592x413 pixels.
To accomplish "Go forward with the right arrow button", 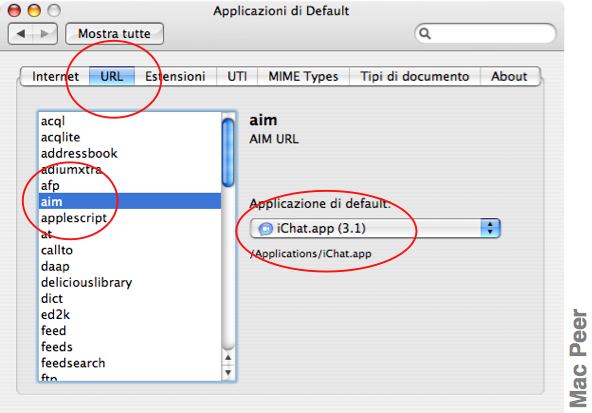I will click(x=45, y=34).
